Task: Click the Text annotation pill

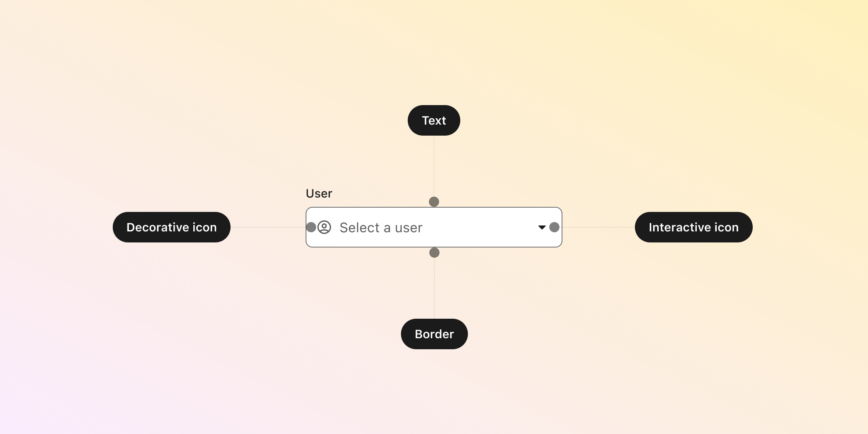Action: tap(434, 120)
